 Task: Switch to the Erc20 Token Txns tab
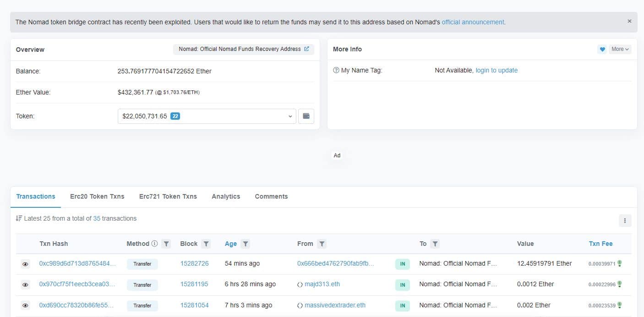[97, 196]
